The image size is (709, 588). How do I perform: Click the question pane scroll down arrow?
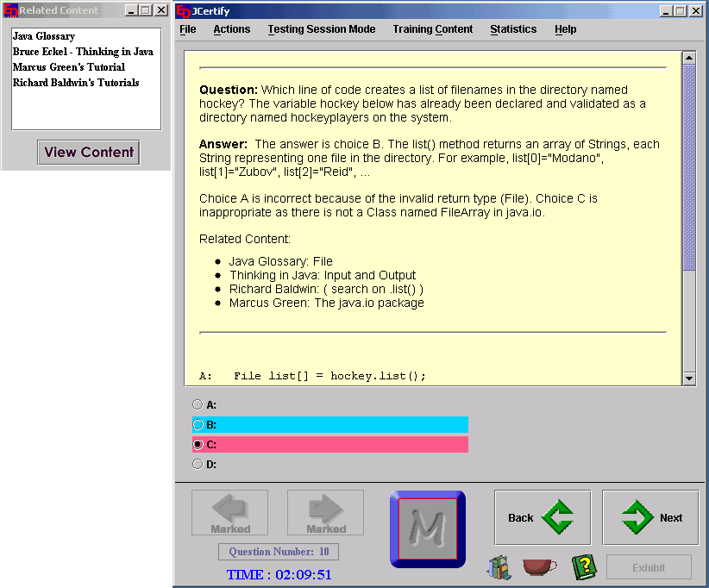[x=688, y=378]
